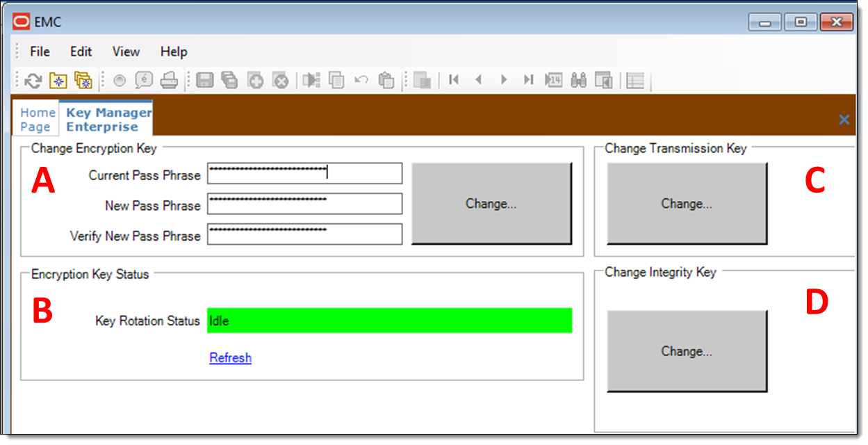
Task: Click the Save All stacked disks icon
Action: coord(229,81)
